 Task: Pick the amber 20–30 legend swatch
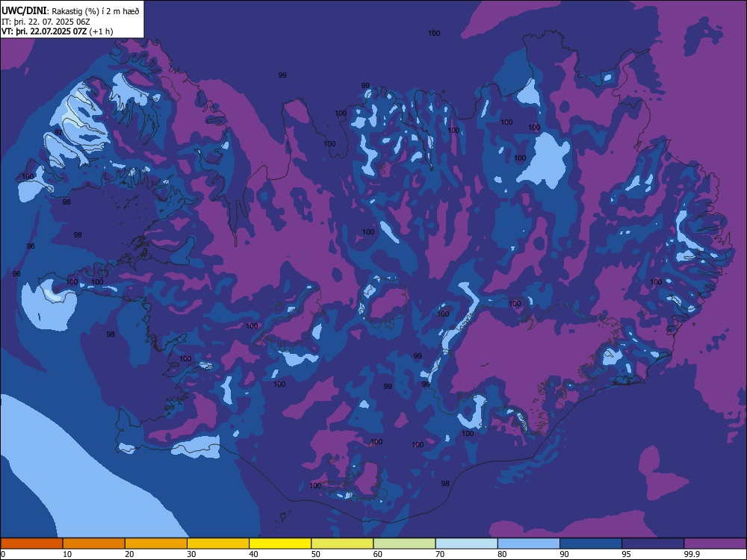point(156,544)
